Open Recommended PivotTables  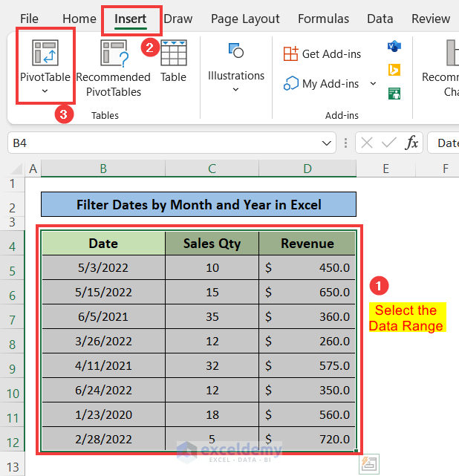point(113,68)
